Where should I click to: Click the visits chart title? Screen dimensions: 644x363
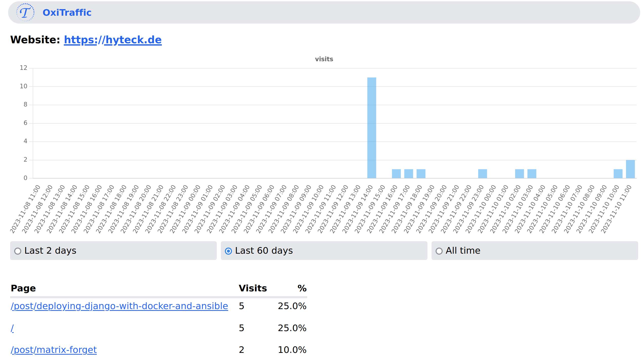324,59
